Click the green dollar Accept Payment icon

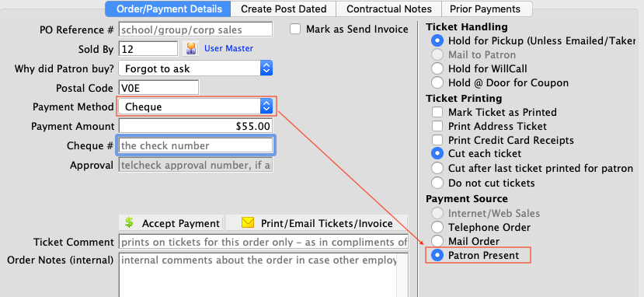[130, 223]
